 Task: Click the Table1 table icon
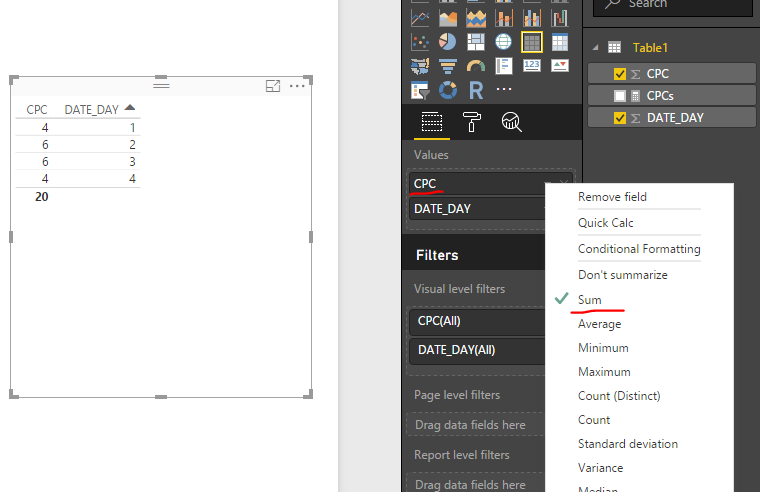tap(615, 48)
